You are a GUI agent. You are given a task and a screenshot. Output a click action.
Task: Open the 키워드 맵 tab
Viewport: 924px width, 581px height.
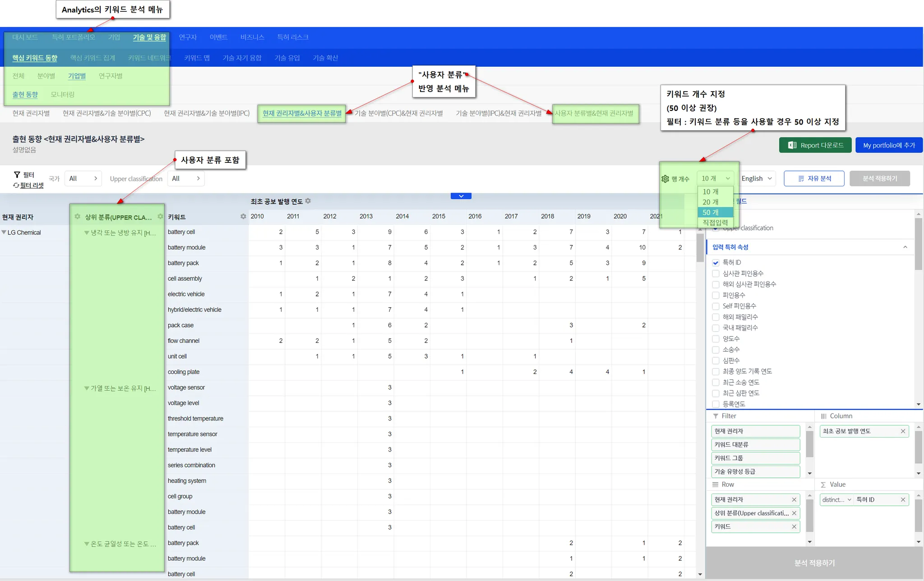197,58
